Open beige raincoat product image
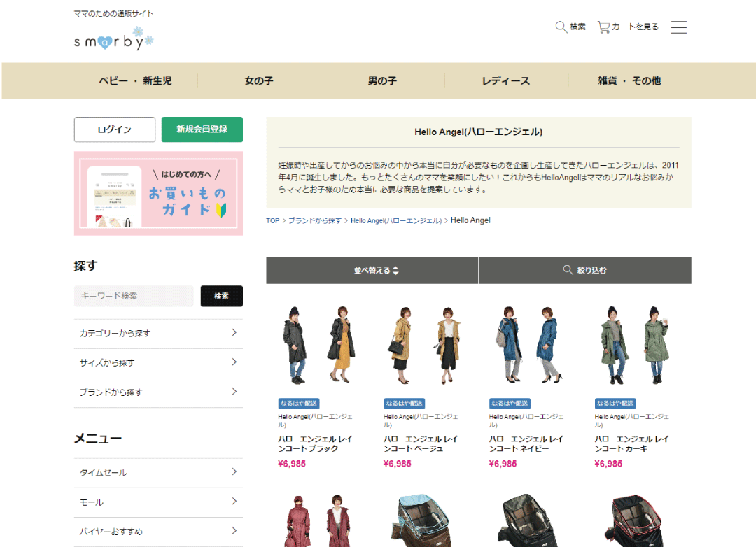Screen dimensions: 756x547 click(x=424, y=345)
